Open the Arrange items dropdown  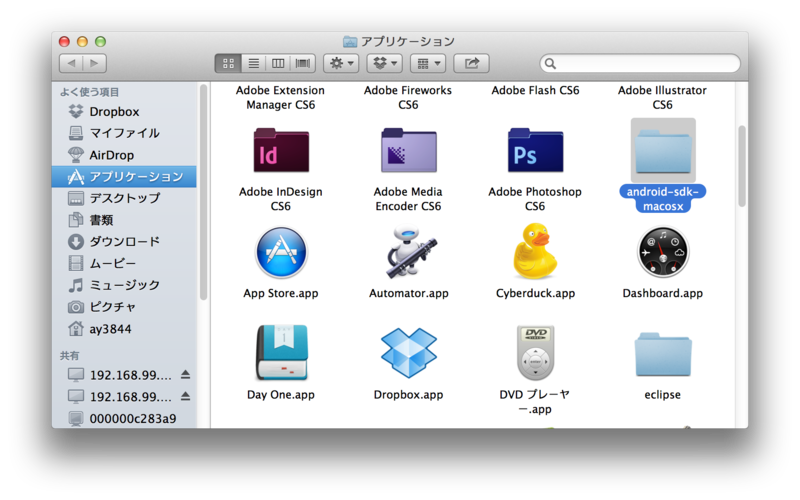tap(428, 63)
